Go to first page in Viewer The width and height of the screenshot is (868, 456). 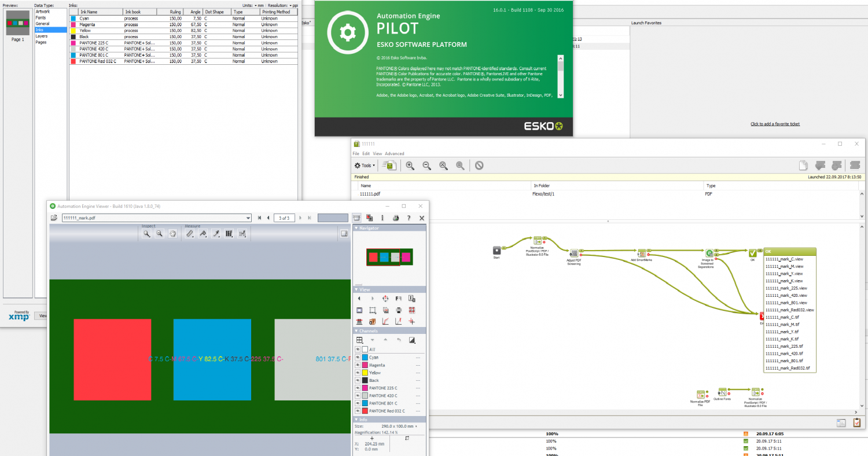259,218
